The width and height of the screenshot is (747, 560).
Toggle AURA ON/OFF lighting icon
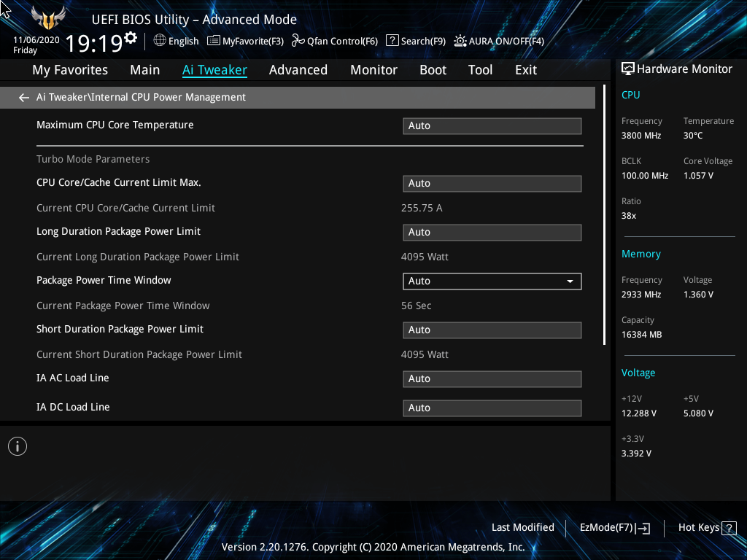click(460, 41)
